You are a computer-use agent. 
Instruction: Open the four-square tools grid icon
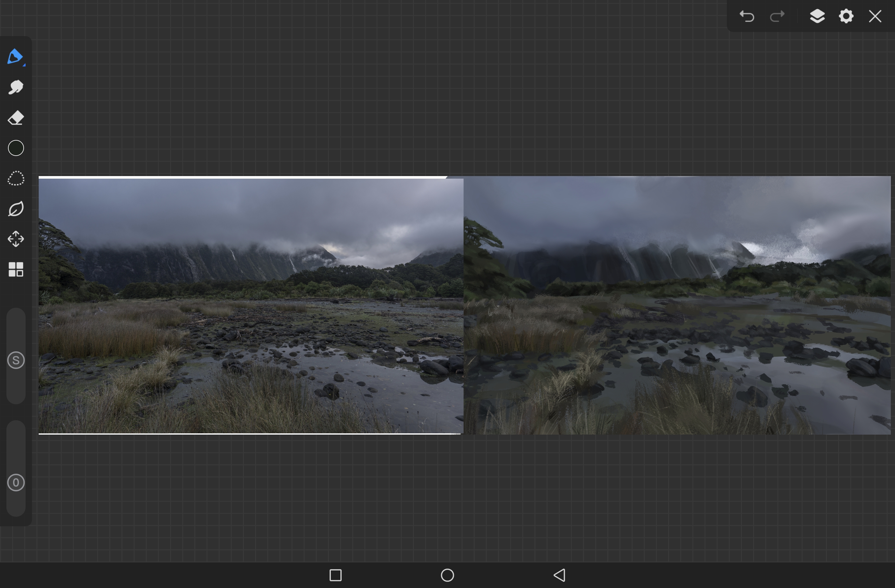[x=16, y=270]
